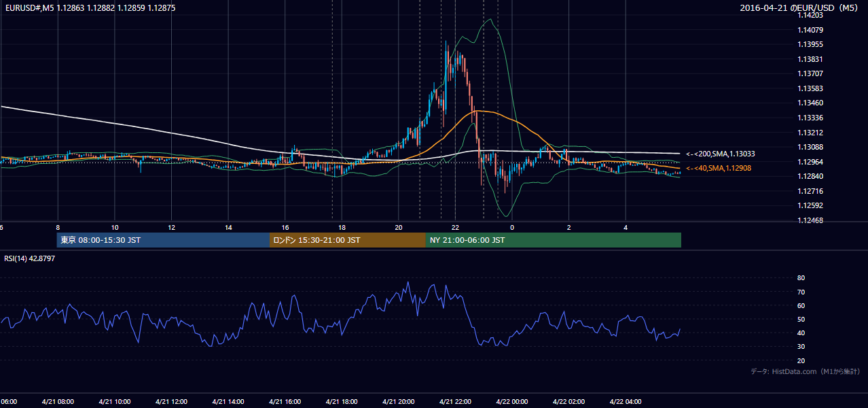This screenshot has height=408, width=868.
Task: Click price level 1.12964 on axis
Action: click(811, 162)
